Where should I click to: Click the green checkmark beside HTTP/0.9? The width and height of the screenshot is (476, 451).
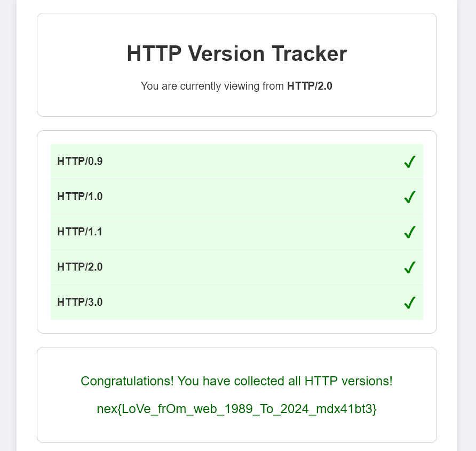tap(409, 162)
